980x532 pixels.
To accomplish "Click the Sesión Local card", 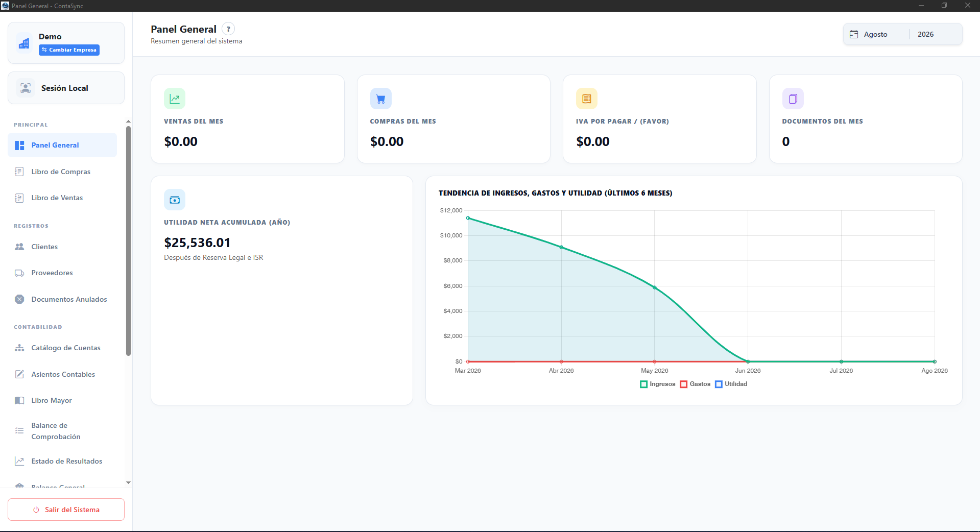I will [66, 88].
